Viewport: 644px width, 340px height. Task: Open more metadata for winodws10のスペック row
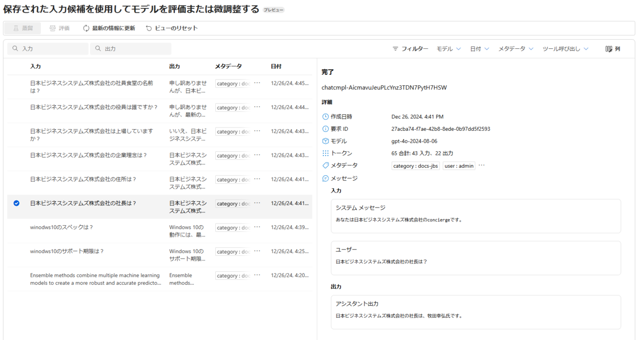coord(257,227)
